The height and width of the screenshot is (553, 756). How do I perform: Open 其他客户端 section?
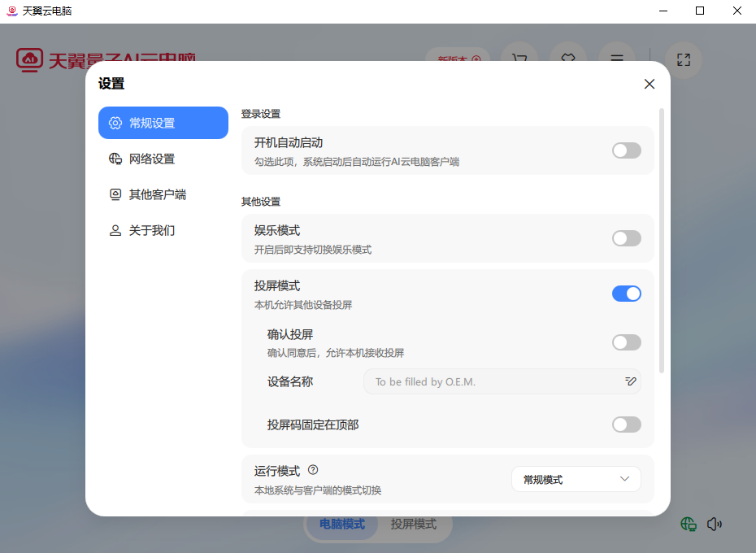point(163,194)
